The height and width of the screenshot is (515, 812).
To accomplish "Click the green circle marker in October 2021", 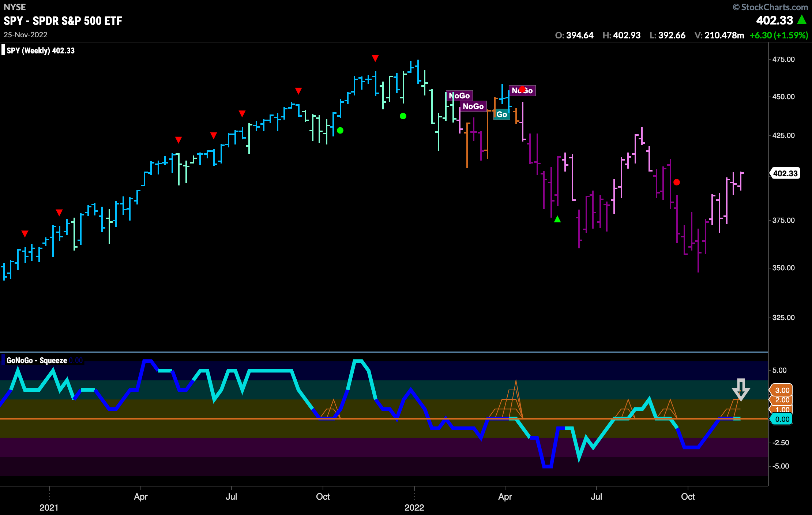I will point(340,130).
